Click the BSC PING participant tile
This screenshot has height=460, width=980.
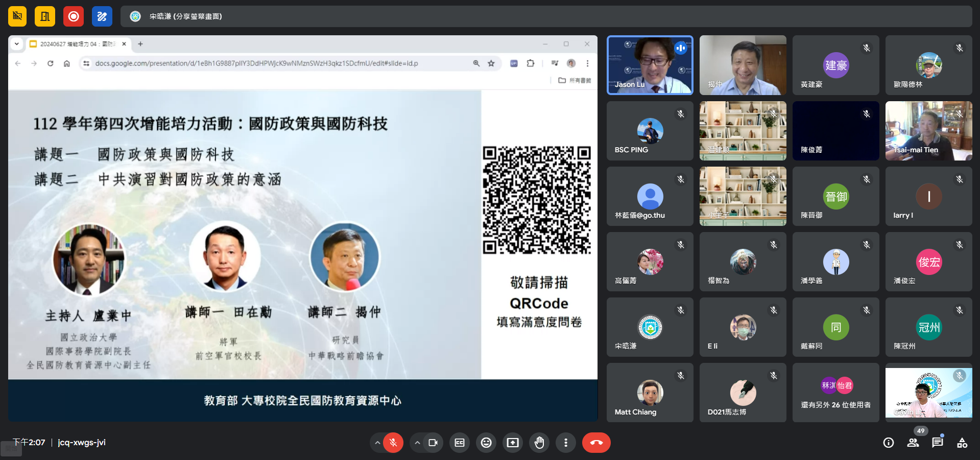650,131
